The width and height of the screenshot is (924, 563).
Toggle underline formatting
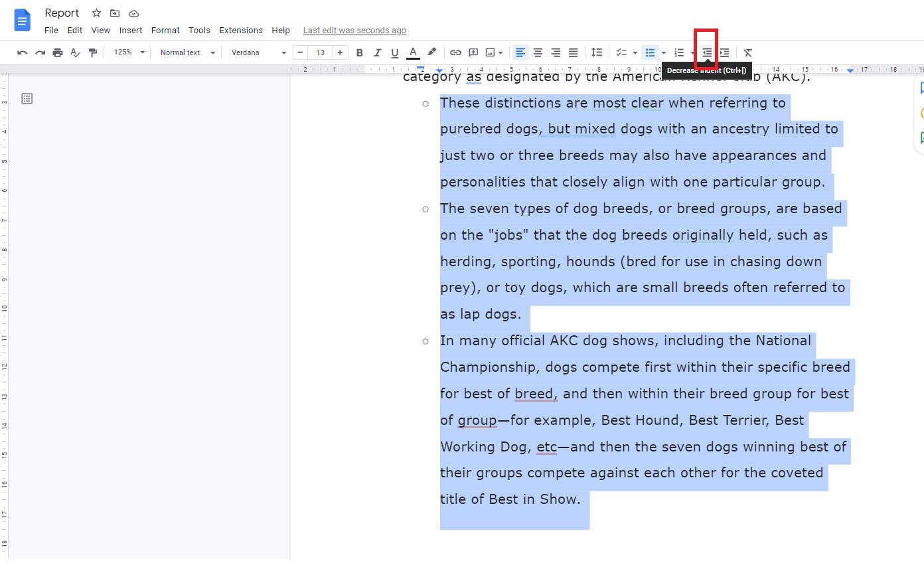395,52
